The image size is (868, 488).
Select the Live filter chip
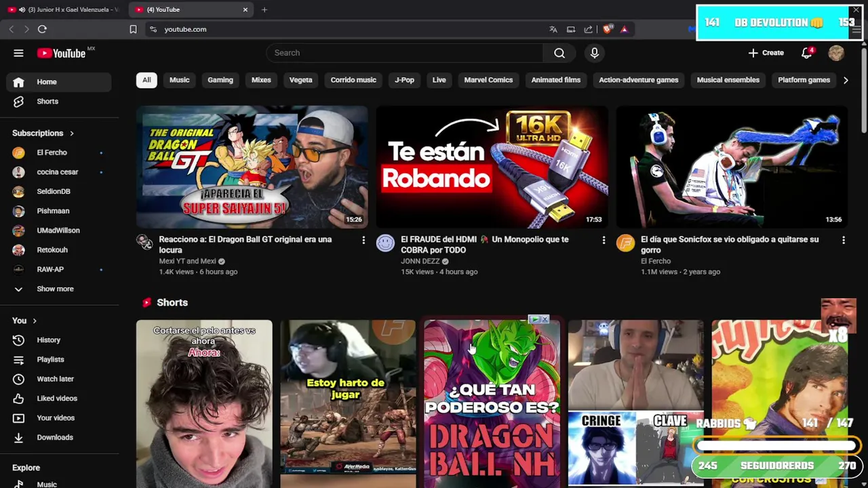click(439, 80)
